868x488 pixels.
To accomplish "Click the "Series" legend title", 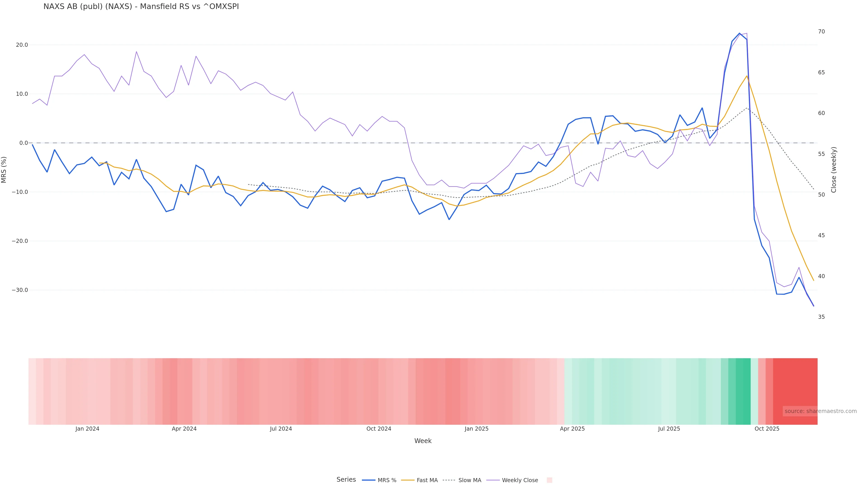I will 346,479.
